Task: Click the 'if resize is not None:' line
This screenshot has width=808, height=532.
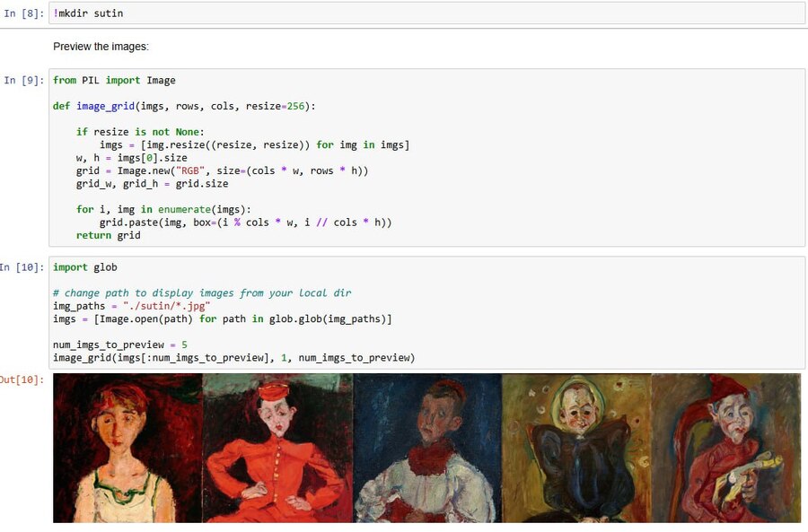Action: click(140, 132)
